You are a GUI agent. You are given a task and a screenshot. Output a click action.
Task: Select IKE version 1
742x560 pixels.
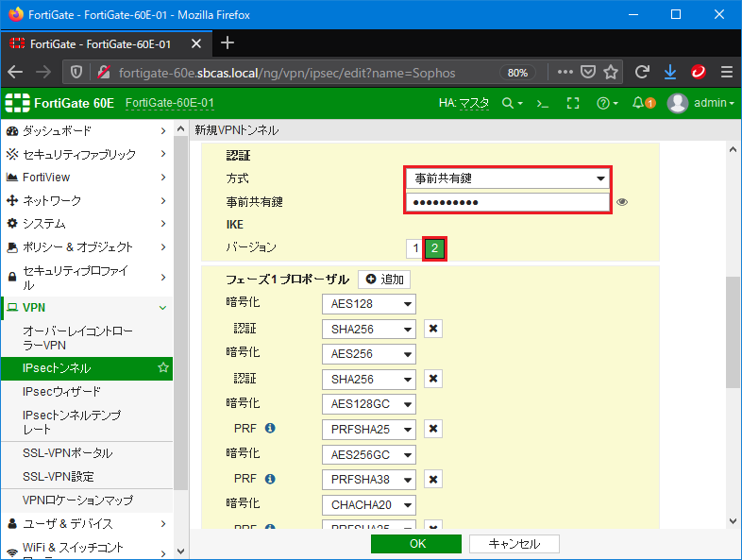pos(415,248)
